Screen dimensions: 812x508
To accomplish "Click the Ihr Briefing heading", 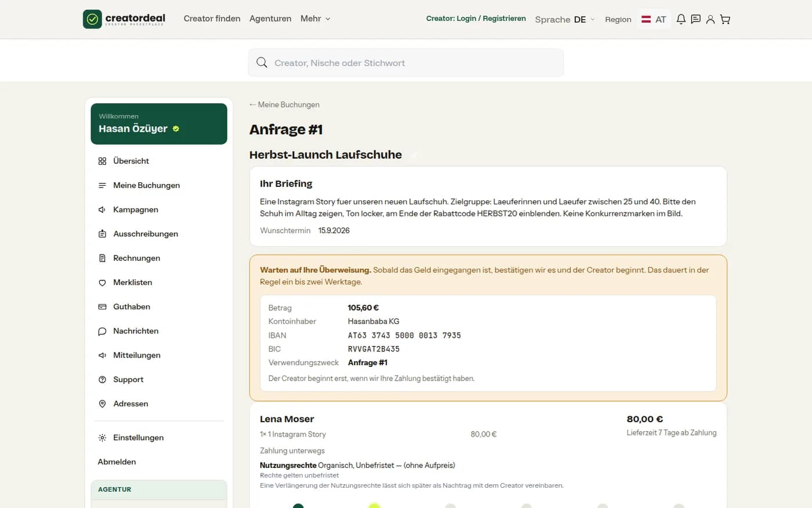I will pos(286,183).
